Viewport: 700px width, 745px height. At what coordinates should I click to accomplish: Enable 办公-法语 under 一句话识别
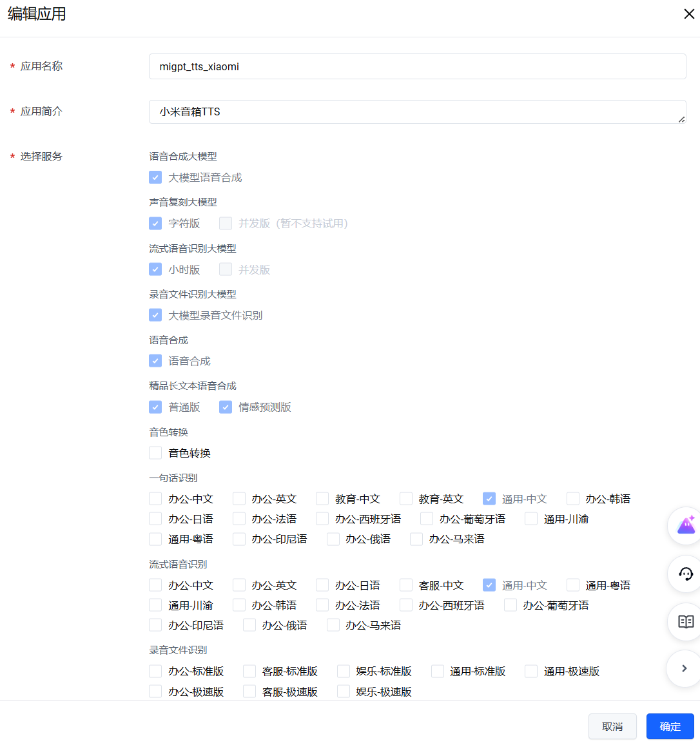pyautogui.click(x=239, y=519)
